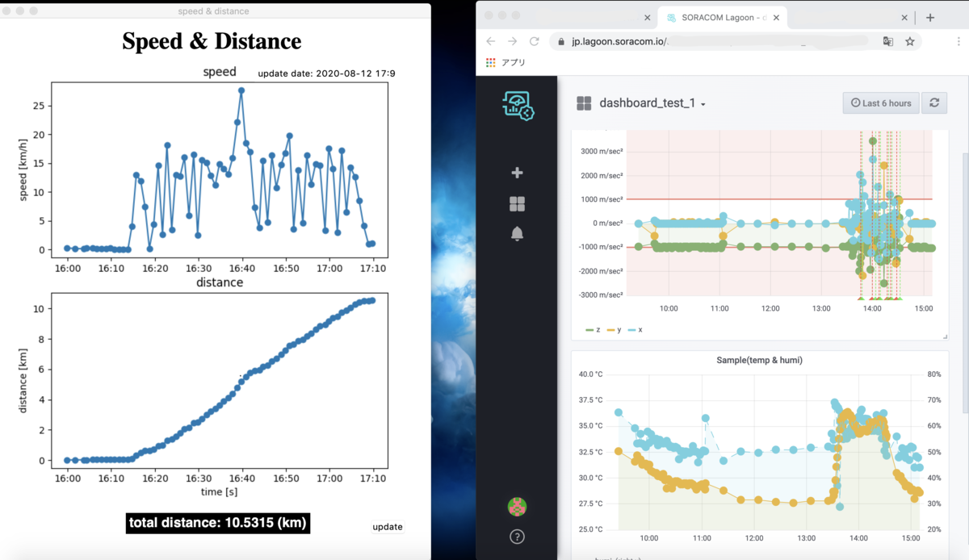Click the update button in speed window
The width and height of the screenshot is (969, 560).
[388, 527]
